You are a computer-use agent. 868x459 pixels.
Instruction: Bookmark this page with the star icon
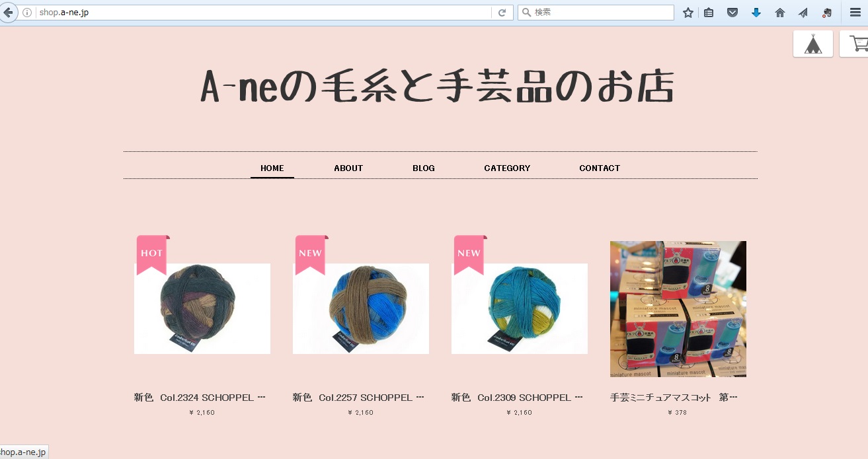(688, 13)
